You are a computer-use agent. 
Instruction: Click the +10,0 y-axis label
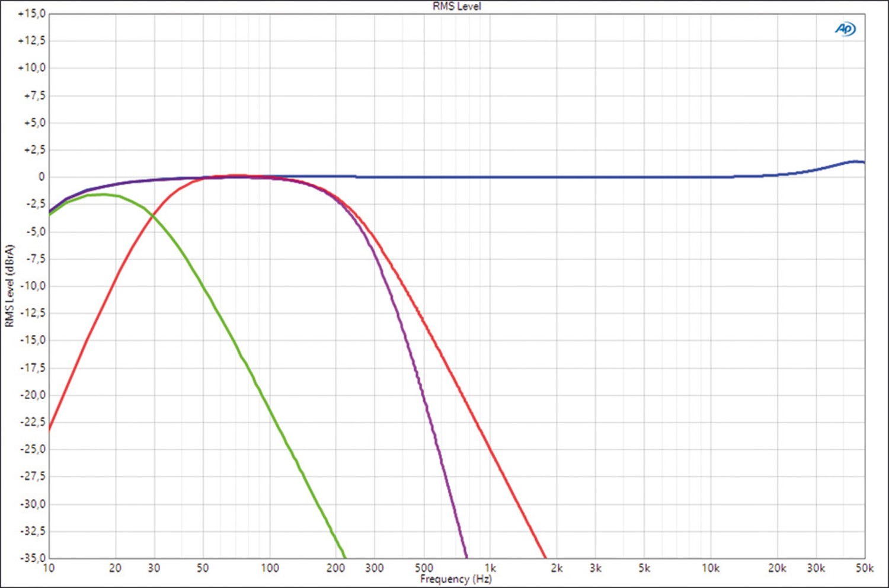click(x=31, y=68)
